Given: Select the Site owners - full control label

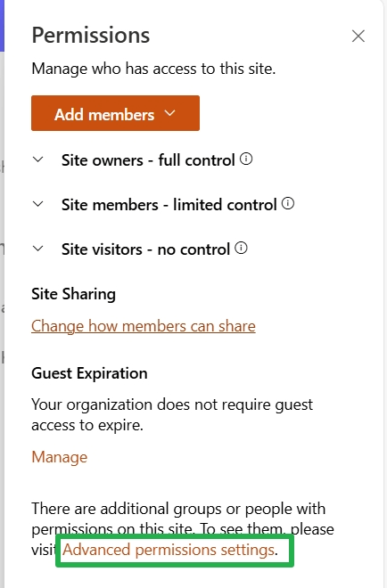Looking at the screenshot, I should pyautogui.click(x=148, y=160).
